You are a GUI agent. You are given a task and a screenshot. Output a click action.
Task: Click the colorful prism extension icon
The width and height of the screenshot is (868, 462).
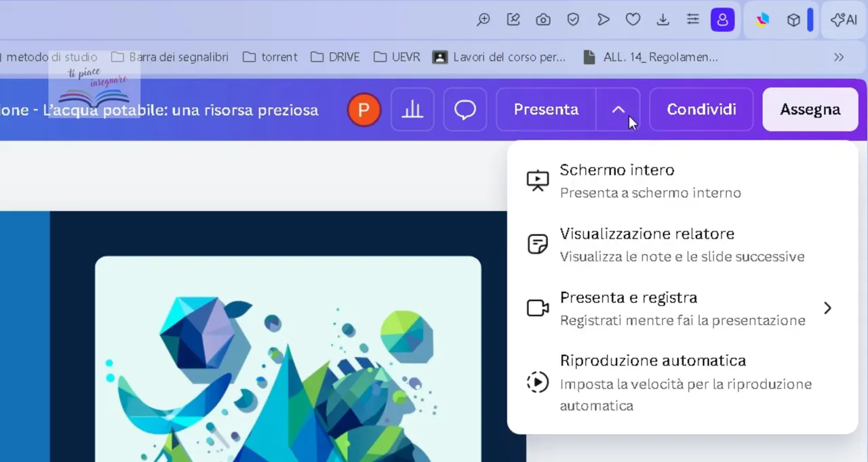(x=763, y=20)
